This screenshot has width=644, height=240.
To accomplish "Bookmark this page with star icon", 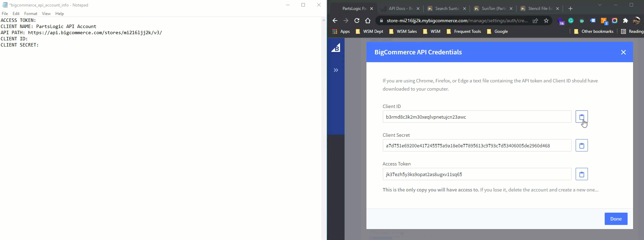I will [x=546, y=21].
